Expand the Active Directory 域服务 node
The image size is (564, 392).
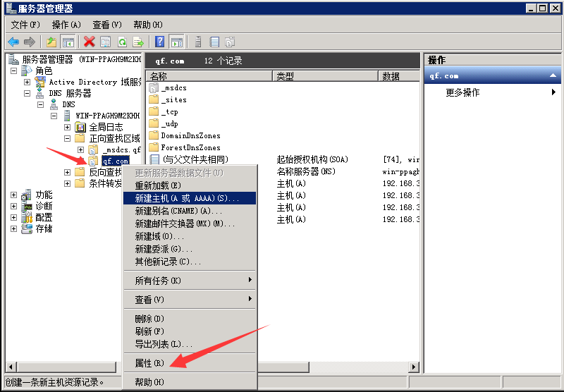(x=27, y=82)
